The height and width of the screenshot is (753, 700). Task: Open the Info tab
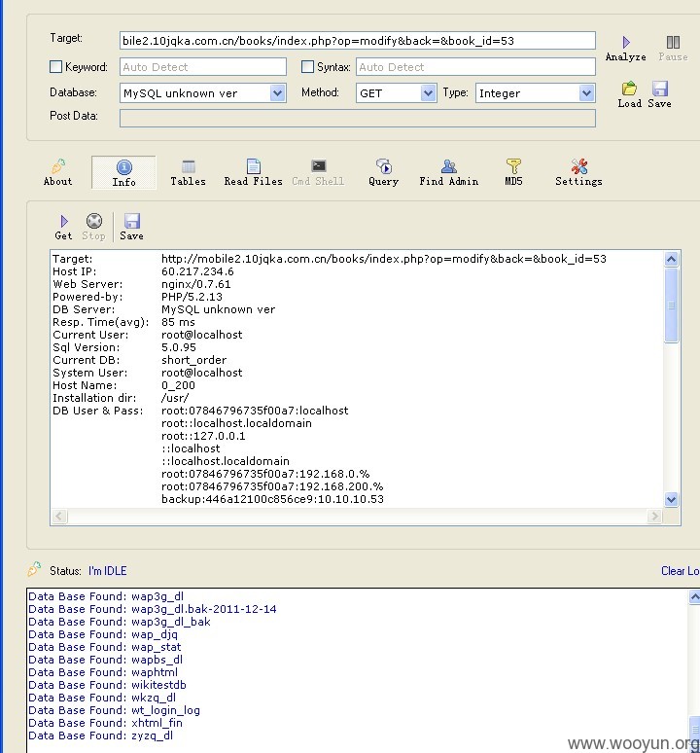tap(123, 172)
